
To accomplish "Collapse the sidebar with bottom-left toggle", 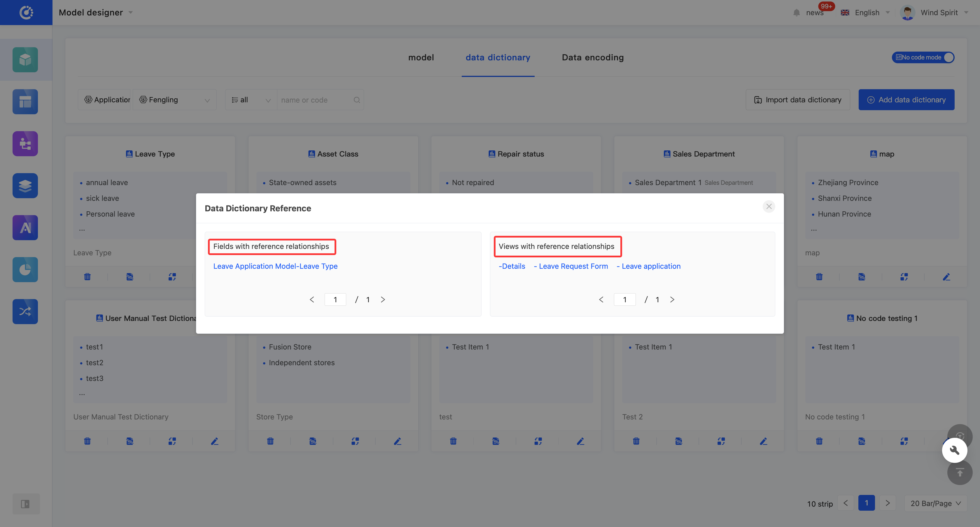I will (x=25, y=504).
